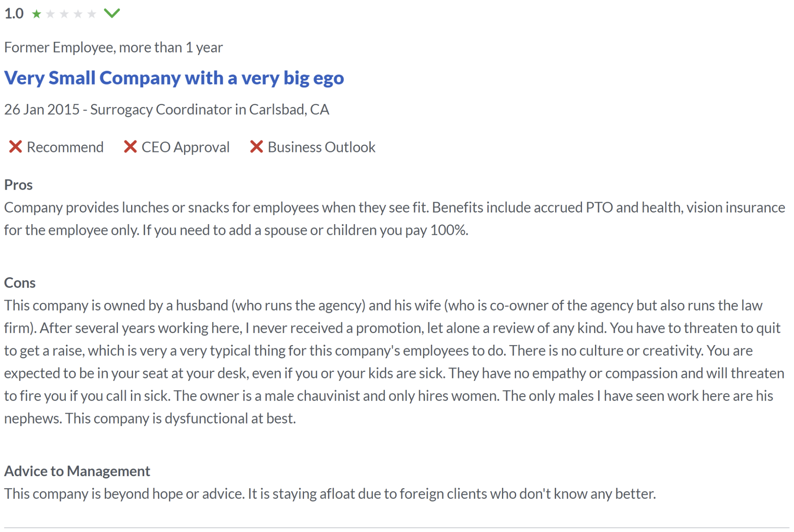Click the Former Employee status line

click(113, 47)
